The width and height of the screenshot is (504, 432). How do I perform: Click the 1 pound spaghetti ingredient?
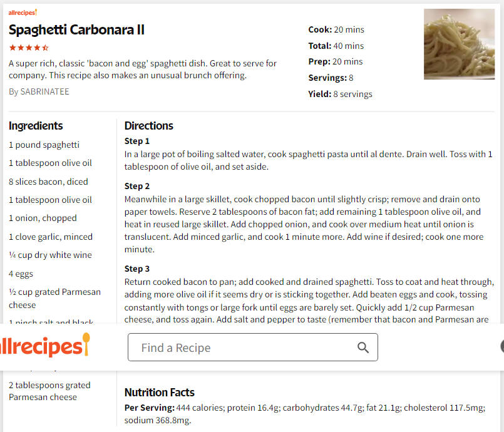[44, 145]
